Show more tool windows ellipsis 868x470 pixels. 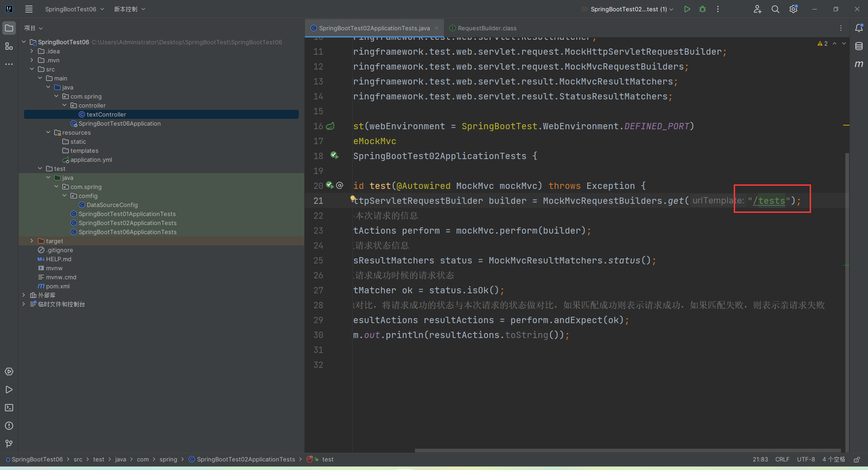click(9, 64)
